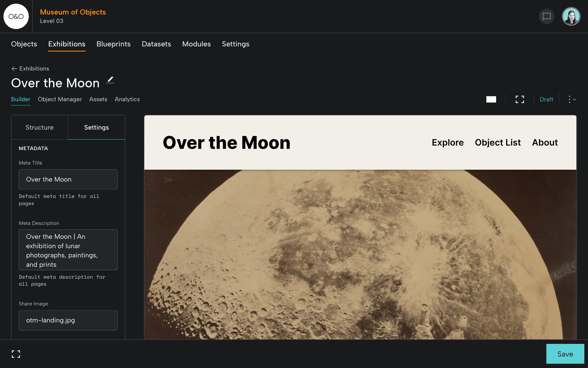Click the Meta Description label

coord(39,223)
